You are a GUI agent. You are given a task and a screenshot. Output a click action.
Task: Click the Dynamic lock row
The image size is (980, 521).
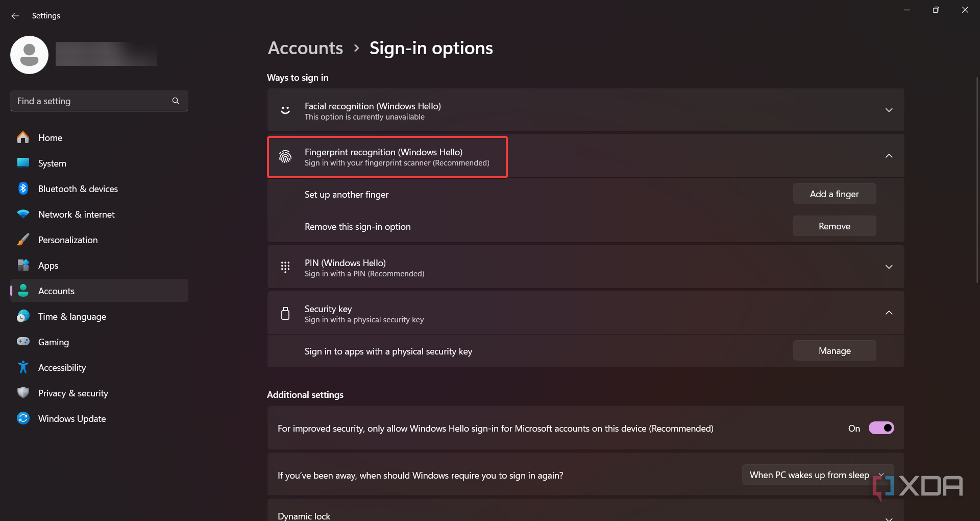coord(585,511)
